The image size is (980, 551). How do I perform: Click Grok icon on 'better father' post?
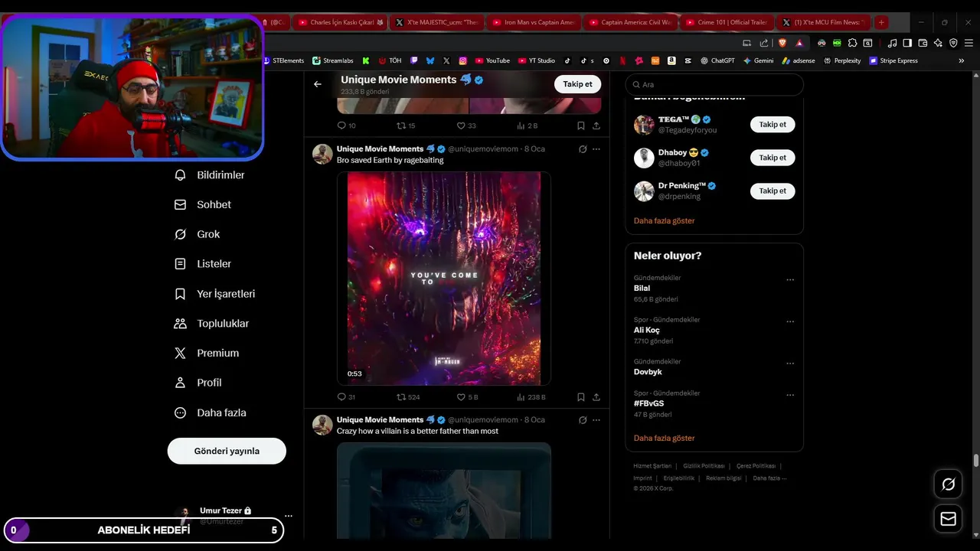click(x=583, y=420)
